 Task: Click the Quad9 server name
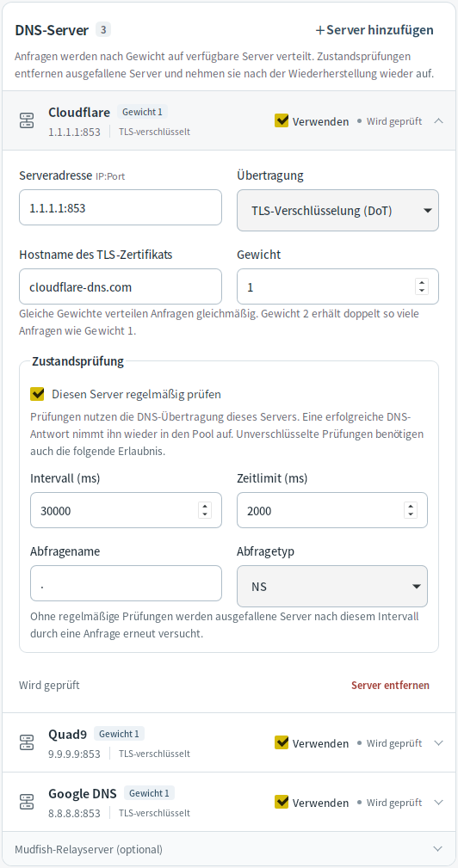(x=67, y=734)
